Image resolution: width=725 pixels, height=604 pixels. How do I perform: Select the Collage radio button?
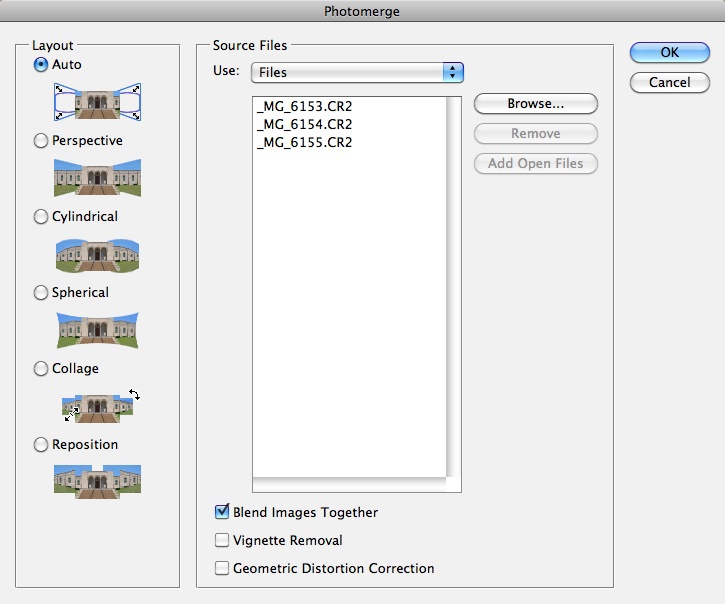pos(41,369)
